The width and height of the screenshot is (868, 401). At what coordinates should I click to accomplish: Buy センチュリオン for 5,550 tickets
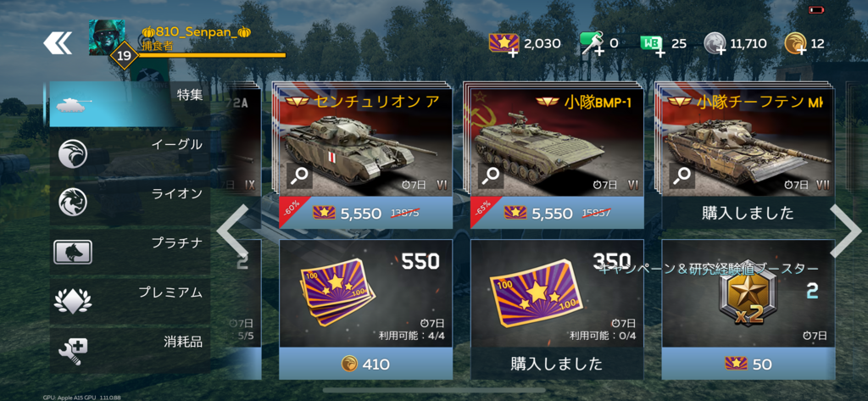tap(366, 213)
